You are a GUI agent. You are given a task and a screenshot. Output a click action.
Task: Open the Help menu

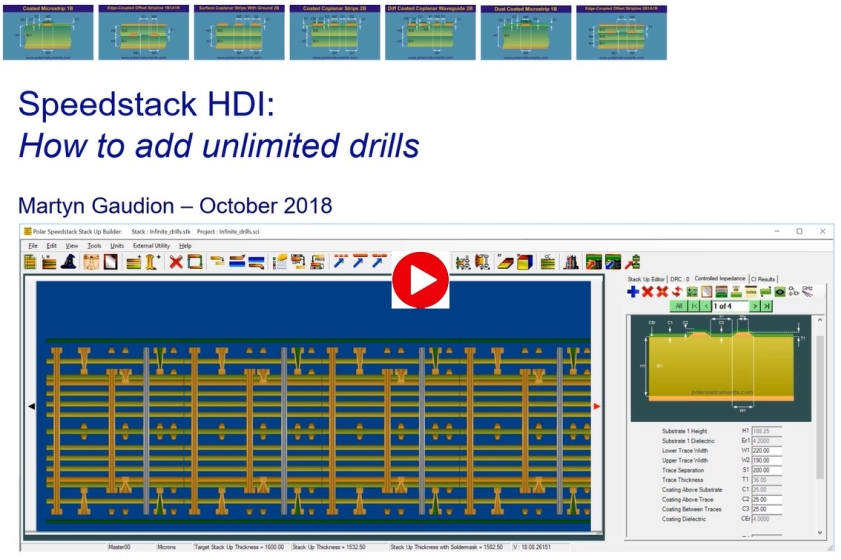185,246
